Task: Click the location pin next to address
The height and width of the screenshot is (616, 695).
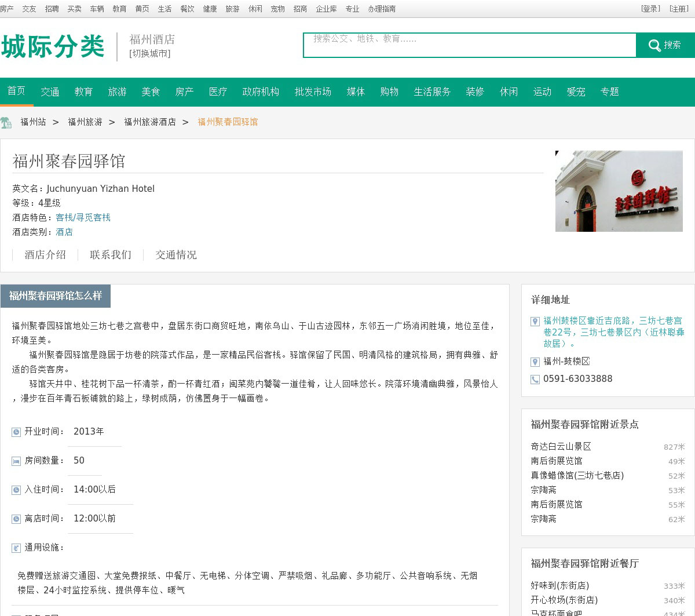Action: point(535,322)
